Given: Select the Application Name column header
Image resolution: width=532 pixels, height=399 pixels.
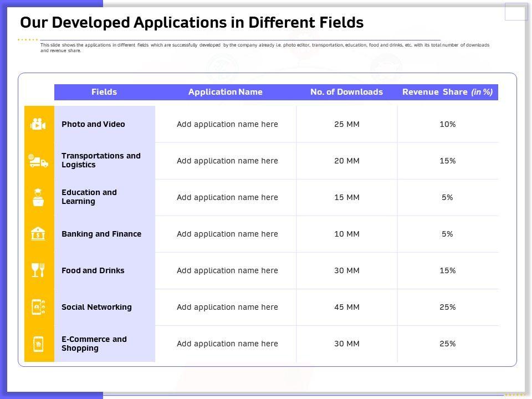Looking at the screenshot, I should tap(225, 92).
